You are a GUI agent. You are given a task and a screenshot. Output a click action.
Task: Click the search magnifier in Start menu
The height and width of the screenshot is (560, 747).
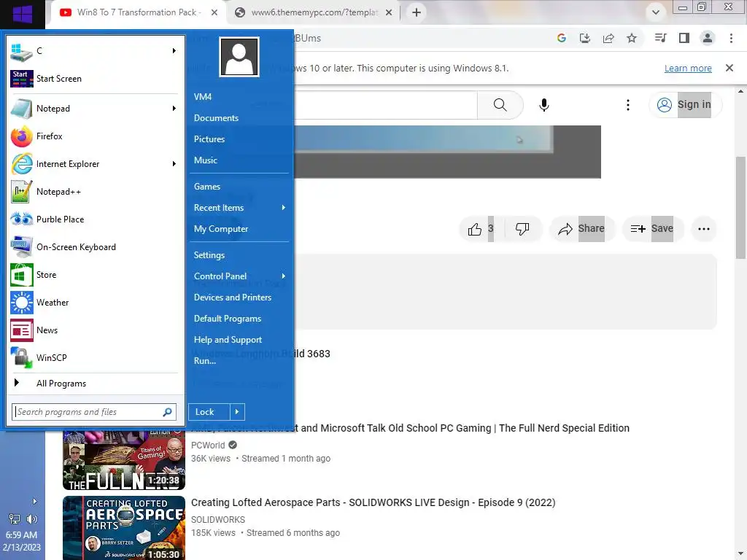pyautogui.click(x=167, y=412)
